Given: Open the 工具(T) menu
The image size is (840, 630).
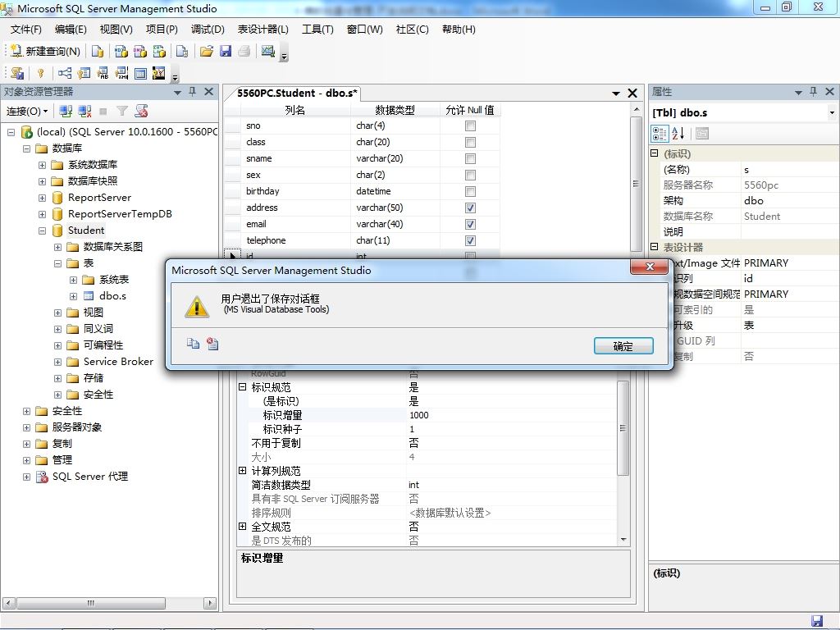Looking at the screenshot, I should tap(317, 30).
